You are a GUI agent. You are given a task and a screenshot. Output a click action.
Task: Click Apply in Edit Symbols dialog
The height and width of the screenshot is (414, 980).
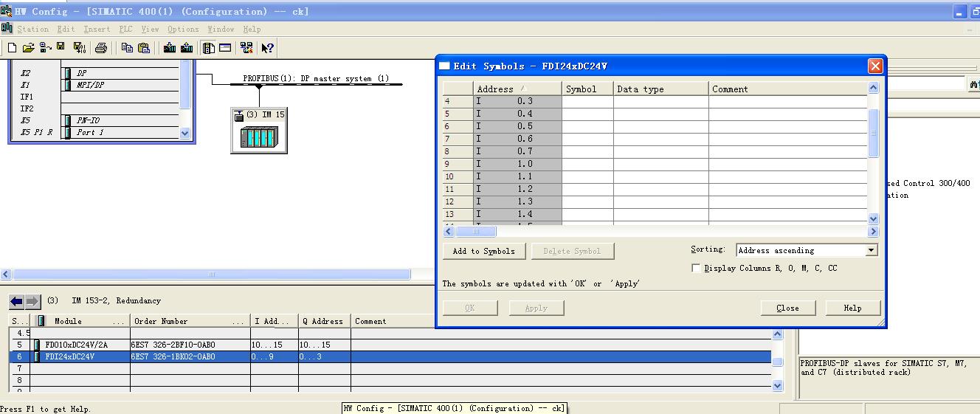[x=536, y=308]
